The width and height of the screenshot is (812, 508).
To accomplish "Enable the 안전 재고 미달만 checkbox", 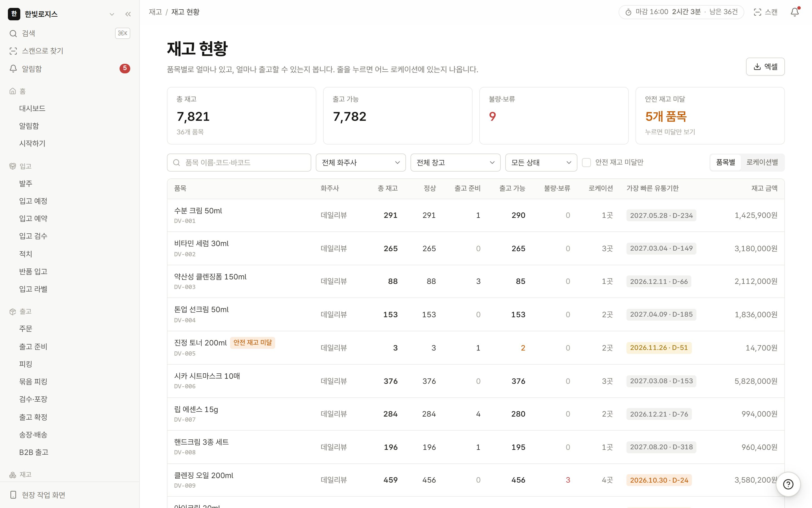I will (586, 163).
